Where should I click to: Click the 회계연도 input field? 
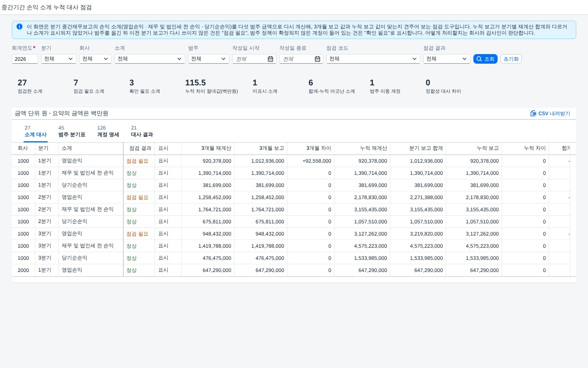point(25,59)
